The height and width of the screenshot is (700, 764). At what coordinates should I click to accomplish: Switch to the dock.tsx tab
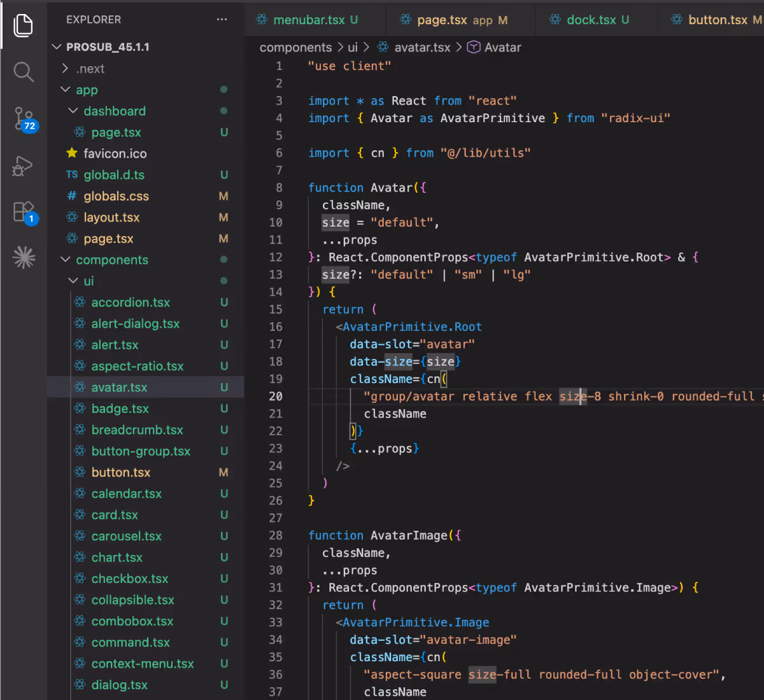click(x=597, y=20)
